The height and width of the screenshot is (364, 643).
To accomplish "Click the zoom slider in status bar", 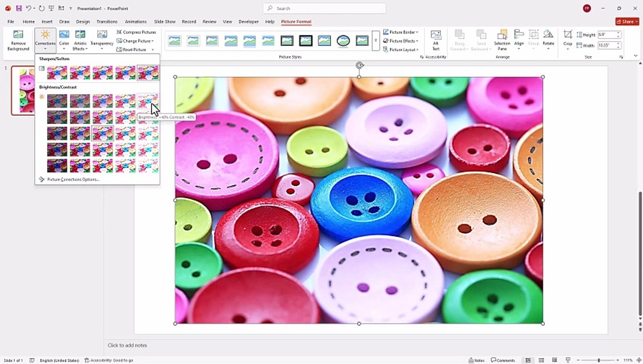I will [598, 360].
